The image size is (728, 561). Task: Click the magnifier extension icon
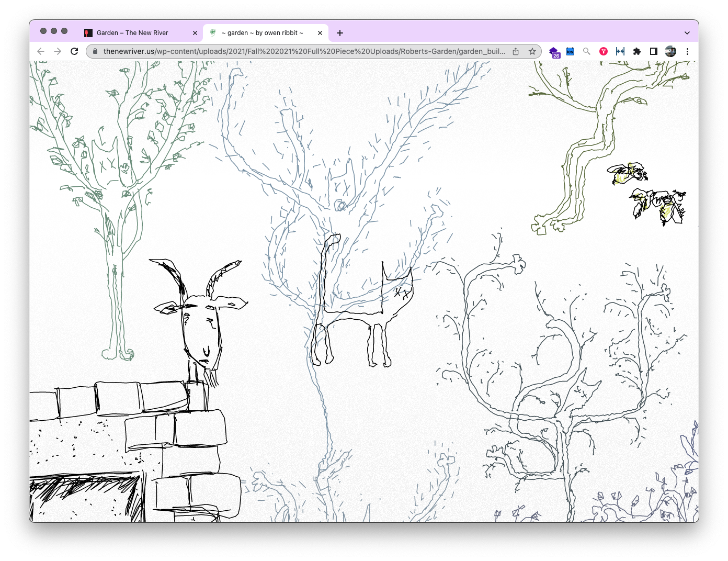click(587, 51)
